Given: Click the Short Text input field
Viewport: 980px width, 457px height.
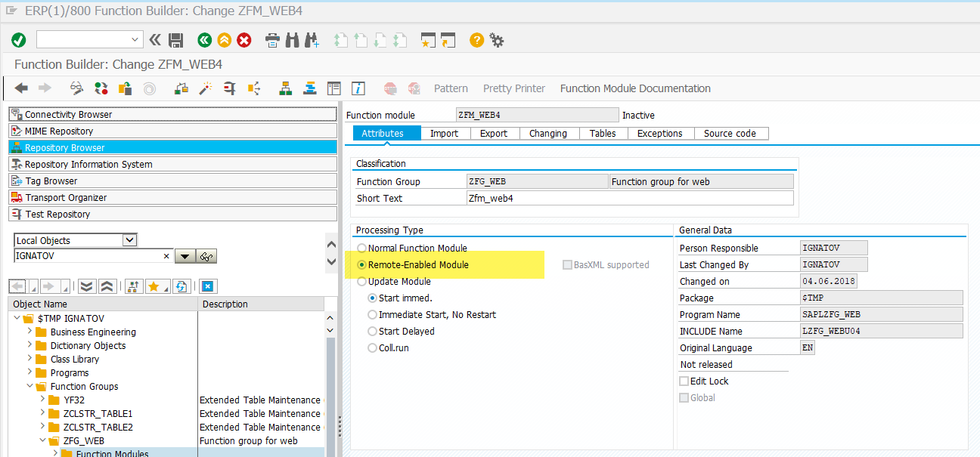Looking at the screenshot, I should (x=630, y=198).
